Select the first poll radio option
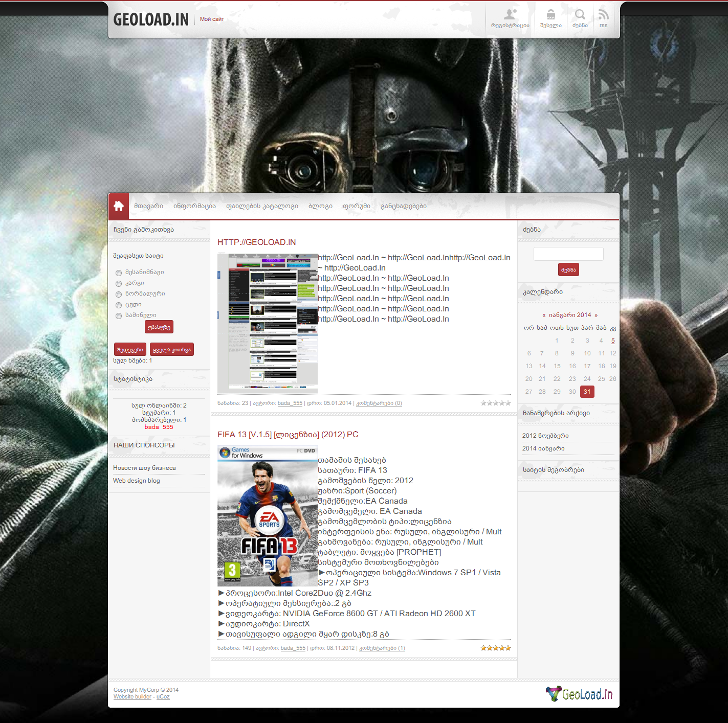The height and width of the screenshot is (723, 728). 119,273
